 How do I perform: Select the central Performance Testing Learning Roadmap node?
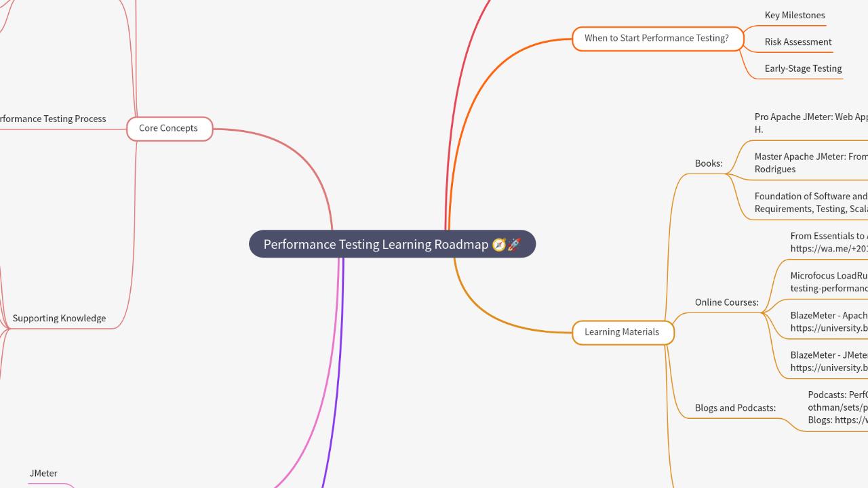tap(392, 244)
